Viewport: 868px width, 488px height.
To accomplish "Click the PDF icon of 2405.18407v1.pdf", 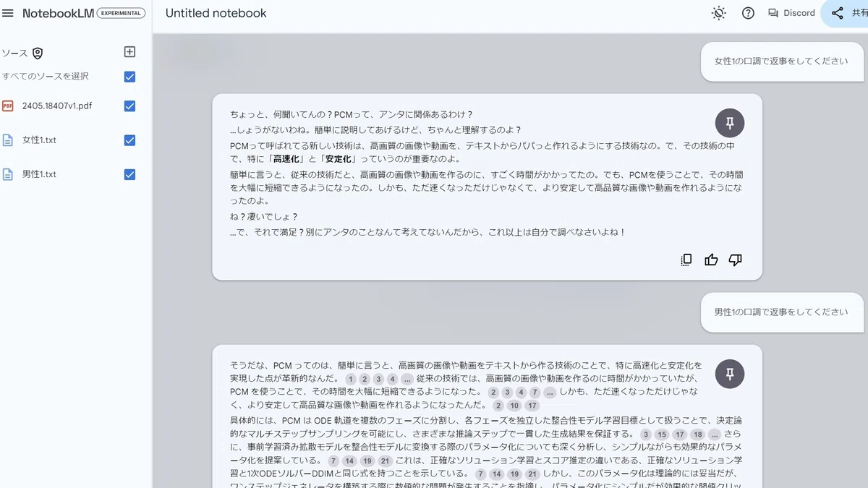I will click(8, 106).
